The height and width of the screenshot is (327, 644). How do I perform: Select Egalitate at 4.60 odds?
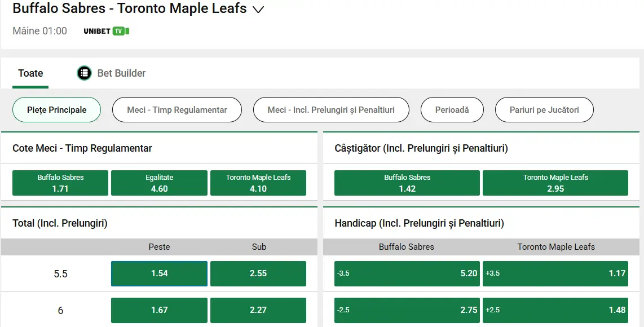click(159, 183)
